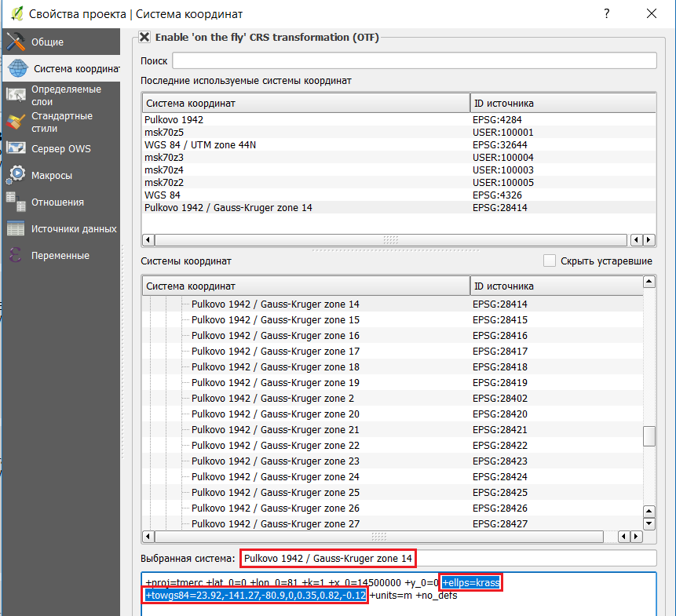Open the Общие settings icon
The height and width of the screenshot is (616, 676).
point(16,42)
